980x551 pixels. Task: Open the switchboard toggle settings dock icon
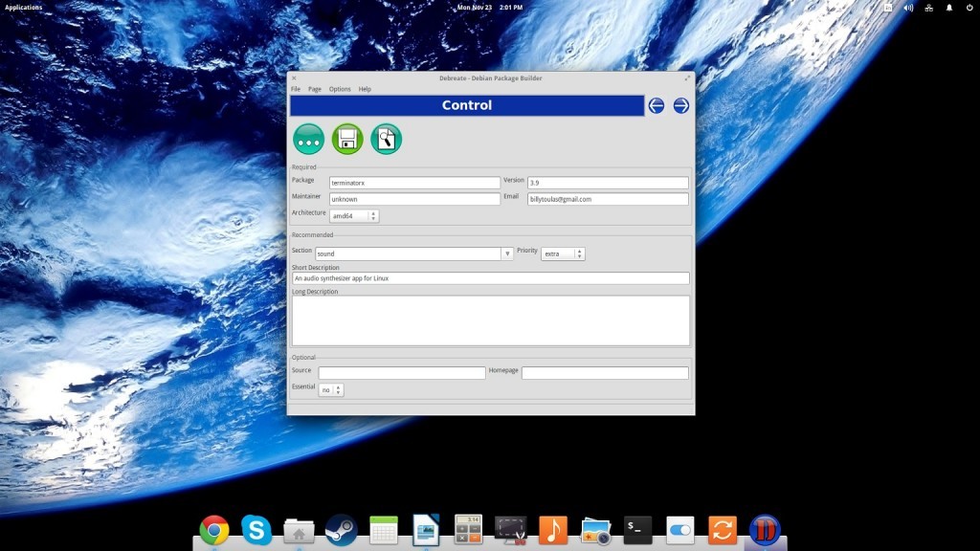click(x=679, y=529)
